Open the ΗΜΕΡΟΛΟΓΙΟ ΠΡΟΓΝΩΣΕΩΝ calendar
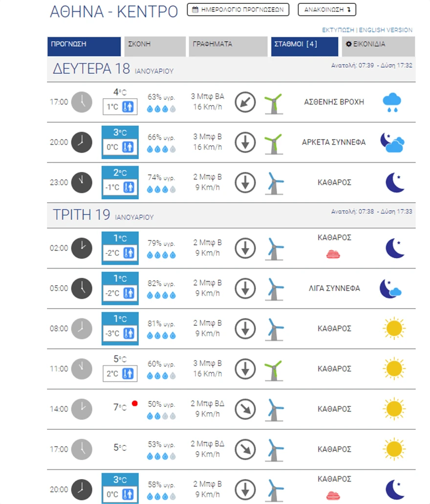Viewport: 430px width, 504px height. (238, 9)
